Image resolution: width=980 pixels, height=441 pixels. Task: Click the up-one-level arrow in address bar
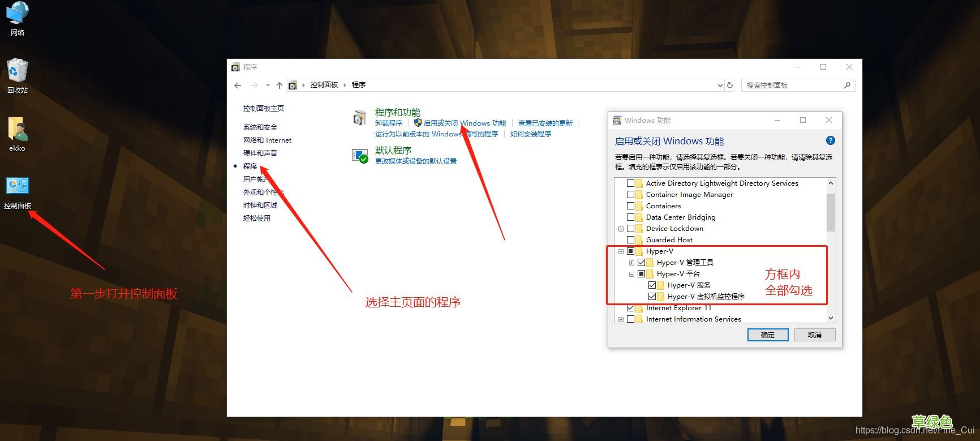point(280,85)
